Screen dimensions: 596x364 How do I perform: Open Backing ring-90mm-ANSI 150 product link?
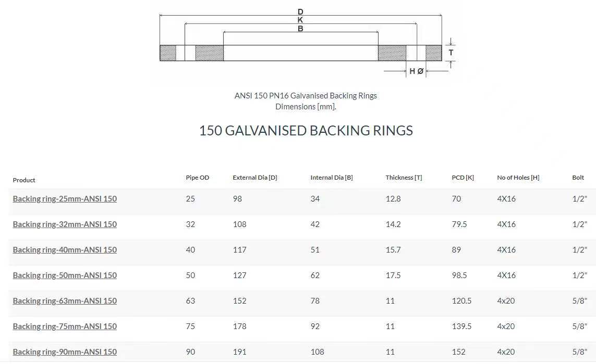click(65, 351)
